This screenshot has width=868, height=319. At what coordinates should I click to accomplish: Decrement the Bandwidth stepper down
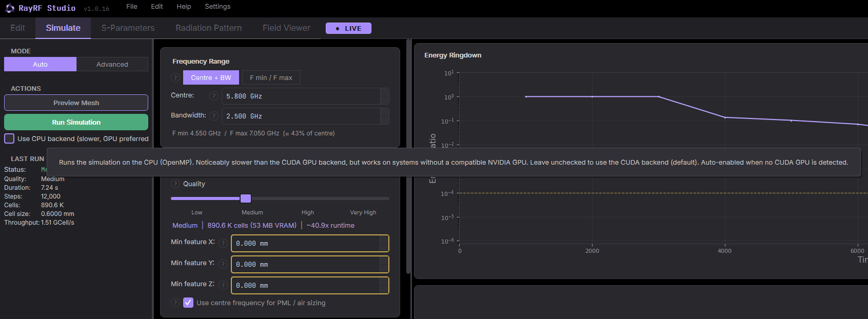384,120
